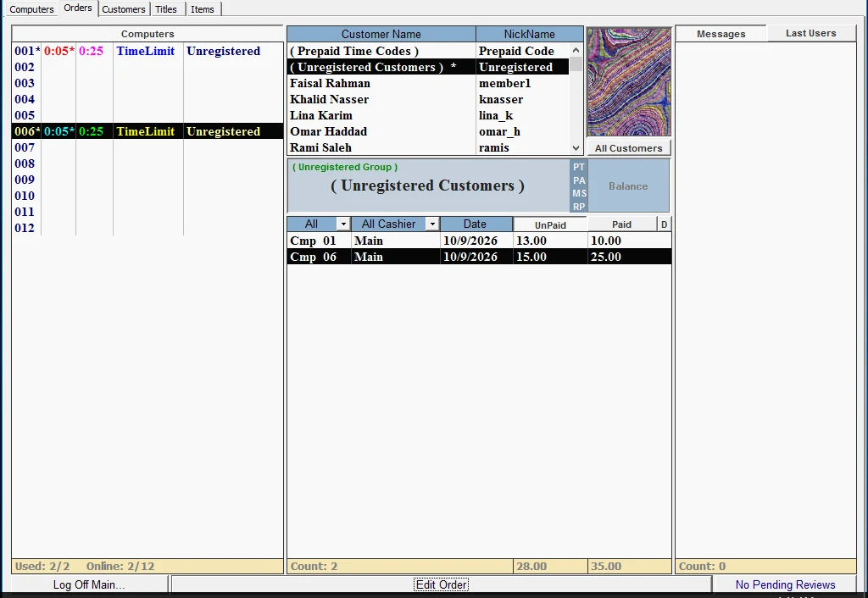The image size is (868, 598).
Task: Select customer Rami Saleh
Action: click(428, 147)
